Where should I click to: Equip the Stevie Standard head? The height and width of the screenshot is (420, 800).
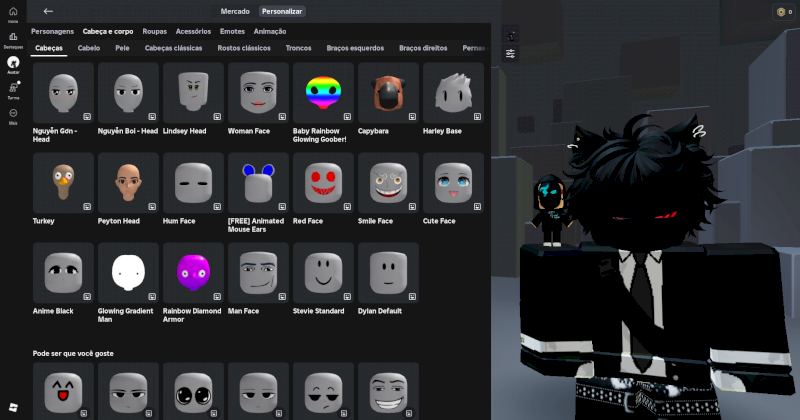[x=323, y=273]
